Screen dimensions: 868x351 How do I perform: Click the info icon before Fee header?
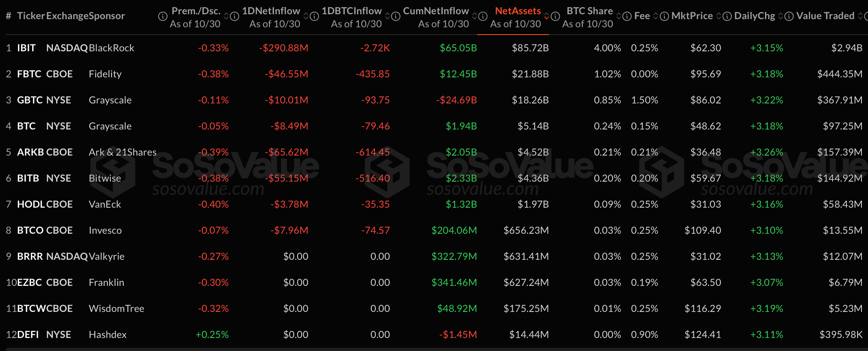pyautogui.click(x=627, y=16)
